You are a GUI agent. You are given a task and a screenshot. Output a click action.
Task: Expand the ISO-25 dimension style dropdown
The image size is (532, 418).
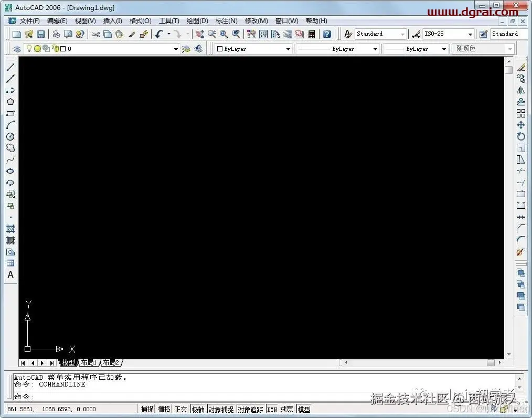[471, 34]
